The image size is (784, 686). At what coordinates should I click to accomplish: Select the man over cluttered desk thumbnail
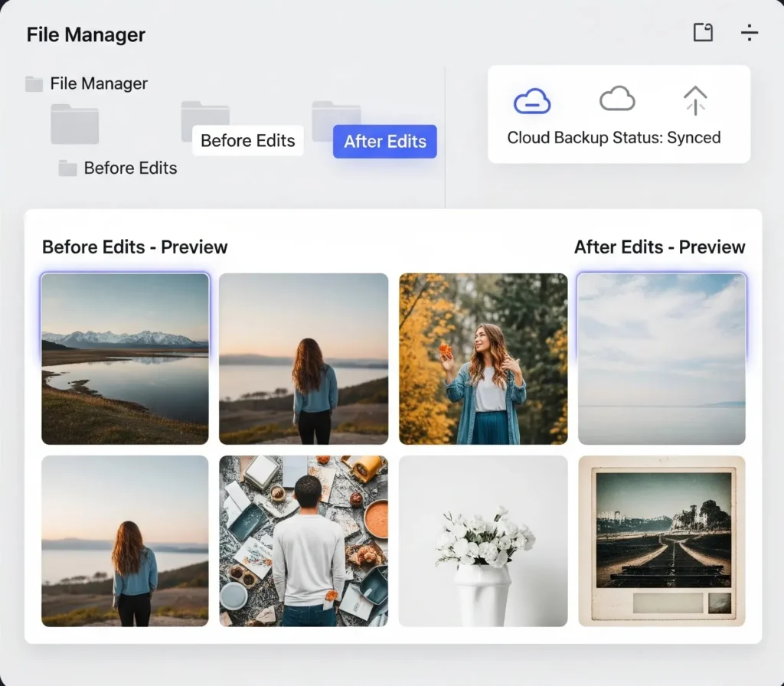[303, 541]
